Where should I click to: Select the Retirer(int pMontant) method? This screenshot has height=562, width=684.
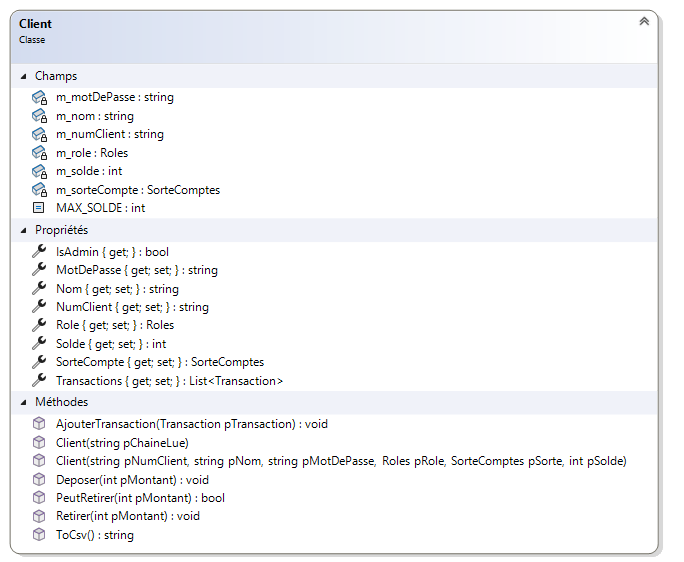click(128, 516)
